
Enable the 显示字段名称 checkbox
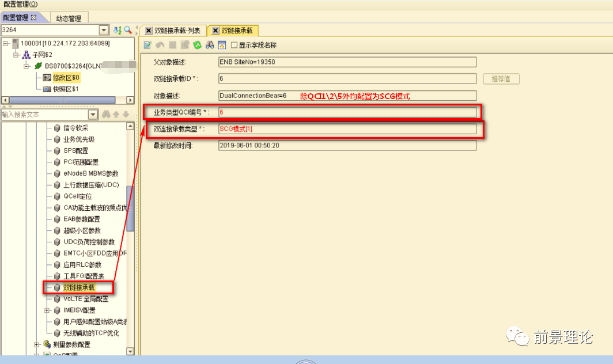234,45
